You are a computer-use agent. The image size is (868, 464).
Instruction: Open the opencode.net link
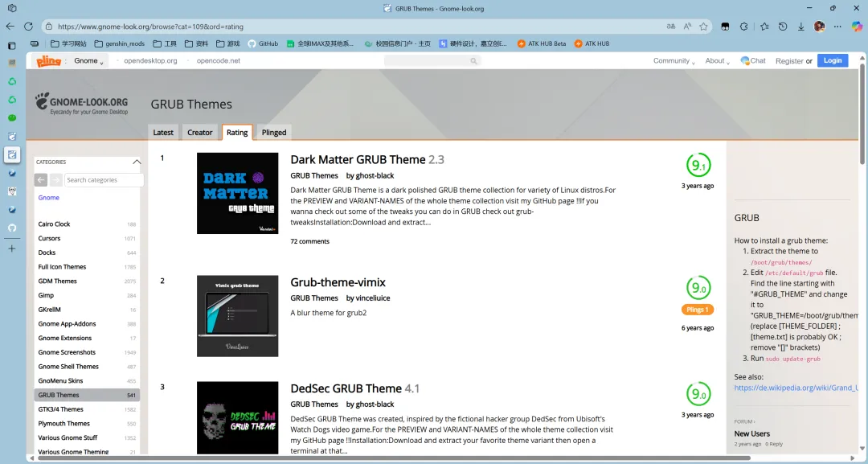tap(218, 61)
